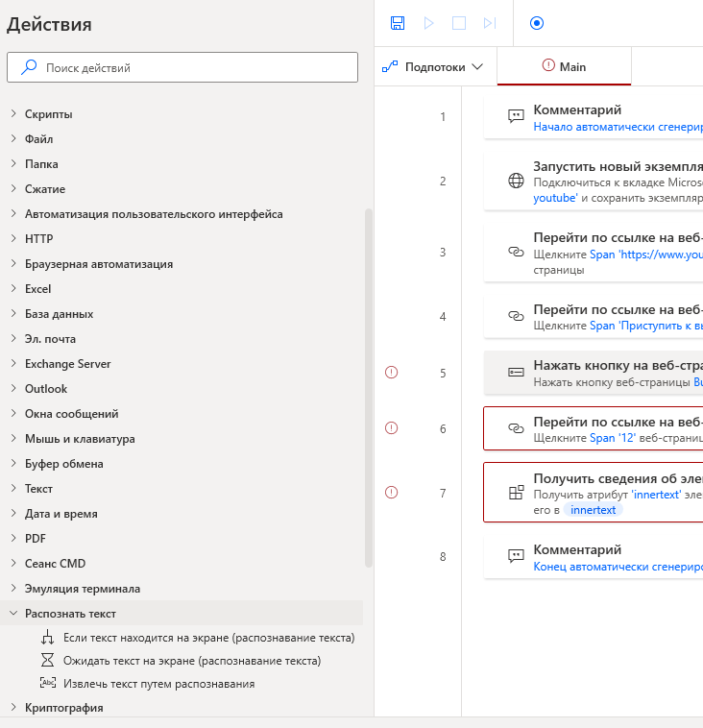Viewport: 703px width, 728px height.
Task: Open the Подпотоки dropdown
Action: click(x=432, y=67)
